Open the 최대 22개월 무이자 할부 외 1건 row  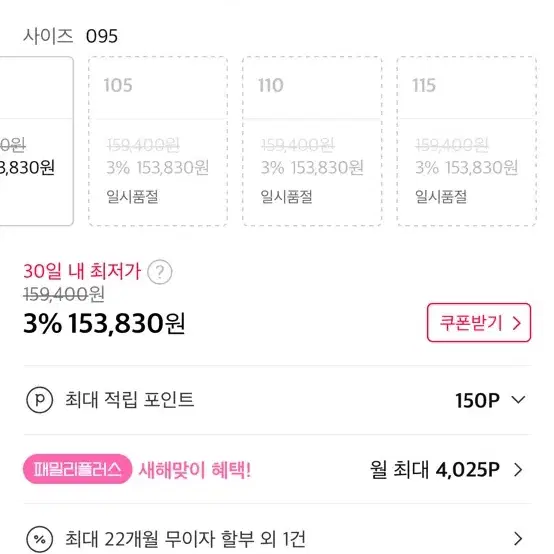[x=277, y=537]
